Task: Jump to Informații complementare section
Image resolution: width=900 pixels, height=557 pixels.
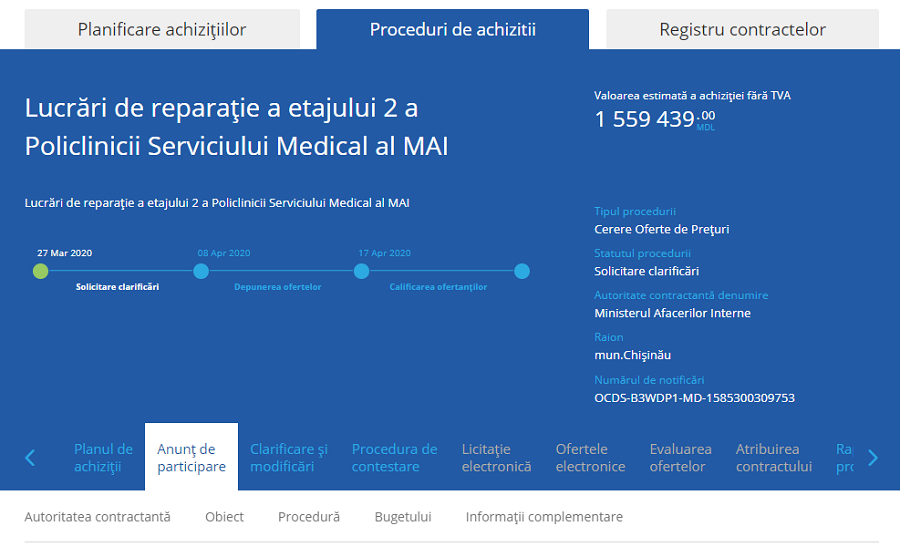Action: (x=544, y=517)
